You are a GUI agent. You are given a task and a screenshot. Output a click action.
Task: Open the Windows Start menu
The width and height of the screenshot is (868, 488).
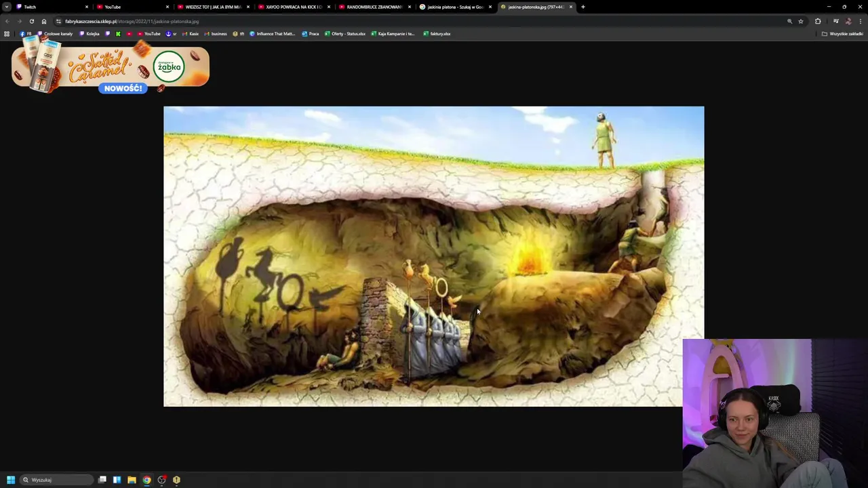pos(10,480)
